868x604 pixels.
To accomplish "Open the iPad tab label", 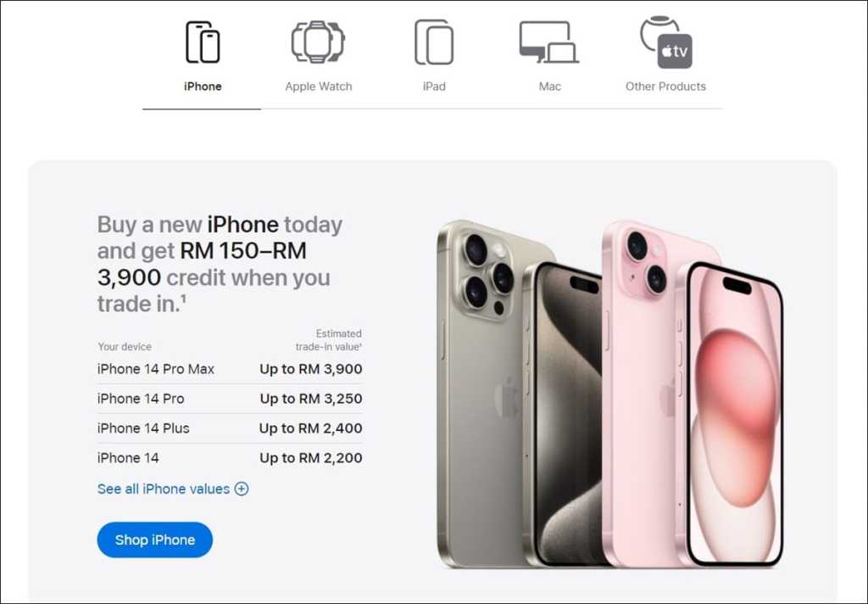I will [x=434, y=87].
